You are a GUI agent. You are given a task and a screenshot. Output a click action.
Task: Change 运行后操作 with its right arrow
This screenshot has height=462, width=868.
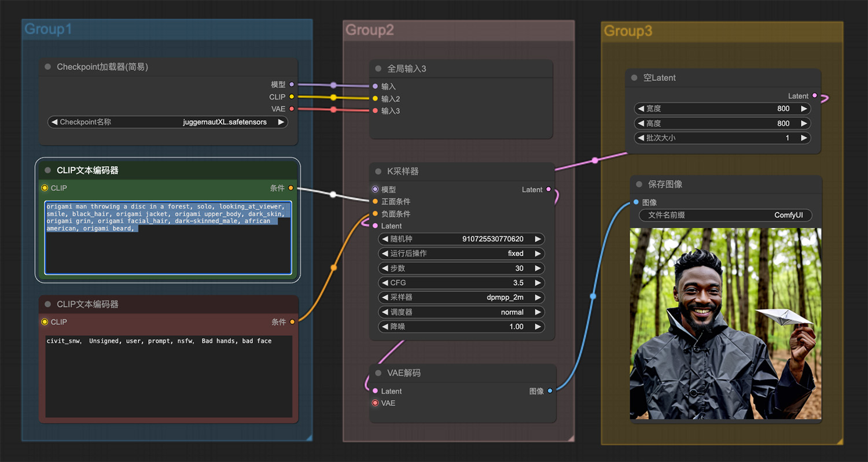538,253
